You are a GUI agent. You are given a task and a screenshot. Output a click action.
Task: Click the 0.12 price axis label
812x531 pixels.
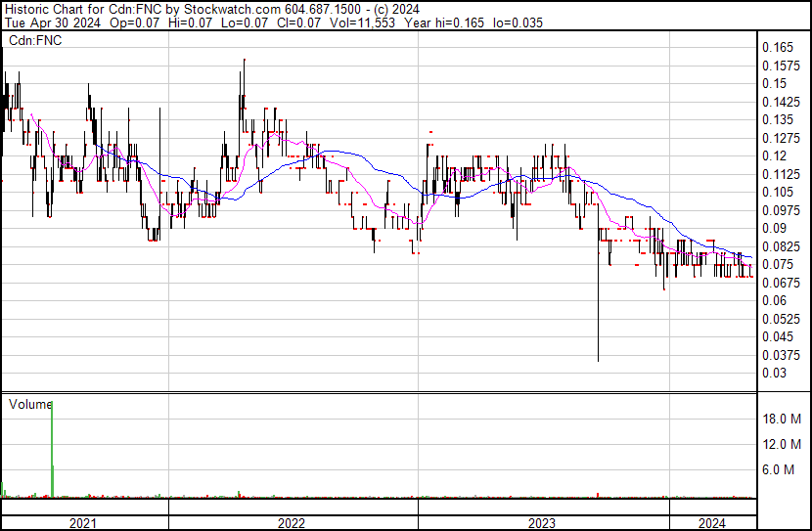(x=776, y=156)
